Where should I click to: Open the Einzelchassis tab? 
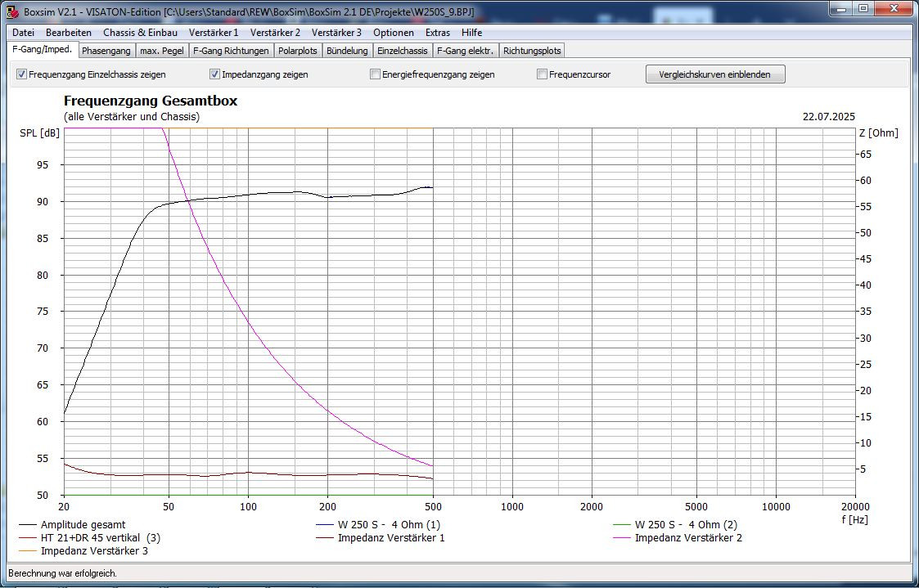click(x=402, y=51)
